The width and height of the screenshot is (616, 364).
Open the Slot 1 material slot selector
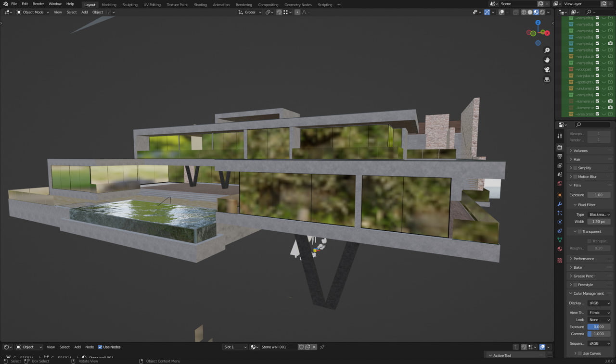[x=235, y=347]
